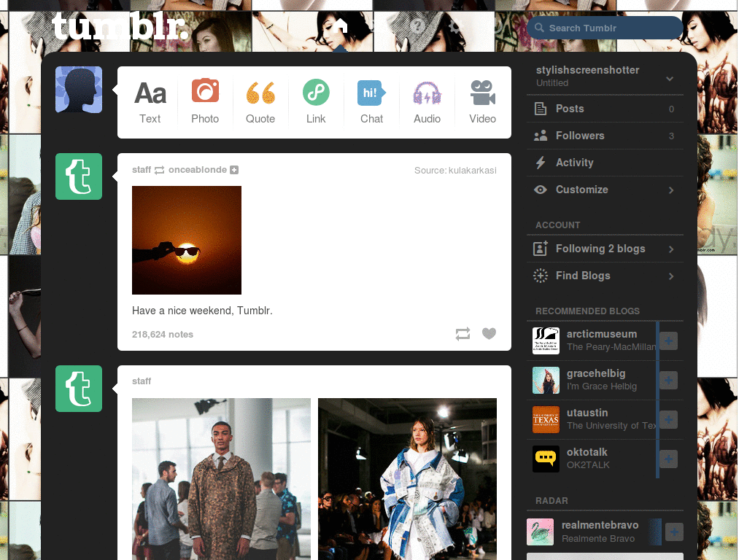Image resolution: width=747 pixels, height=560 pixels.
Task: Like the Have a nice weekend post
Action: pyautogui.click(x=489, y=333)
